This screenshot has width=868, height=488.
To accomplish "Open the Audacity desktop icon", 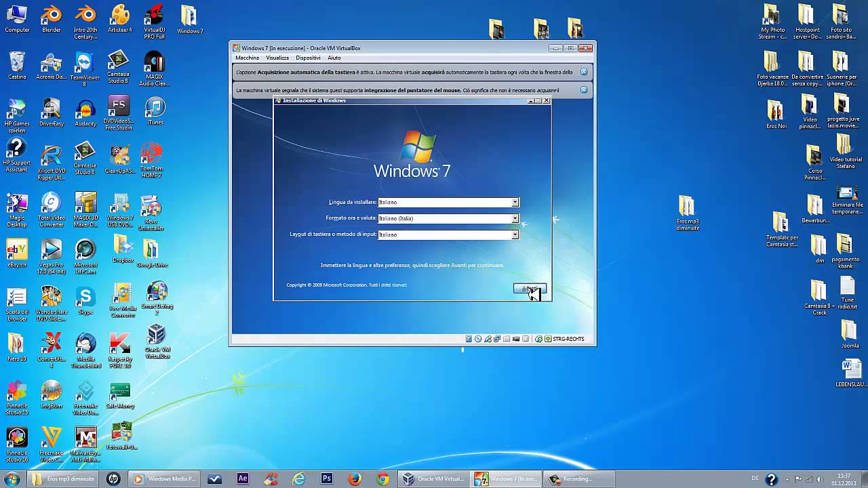I will pyautogui.click(x=86, y=113).
